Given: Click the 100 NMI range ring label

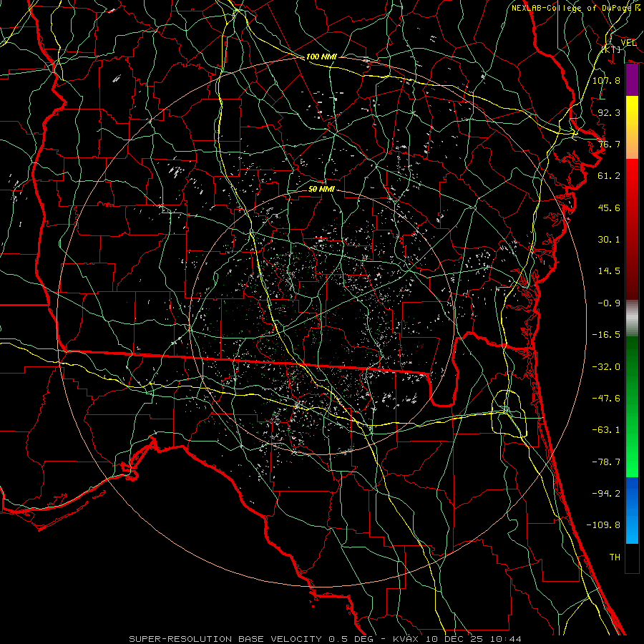Looking at the screenshot, I should click(x=321, y=57).
